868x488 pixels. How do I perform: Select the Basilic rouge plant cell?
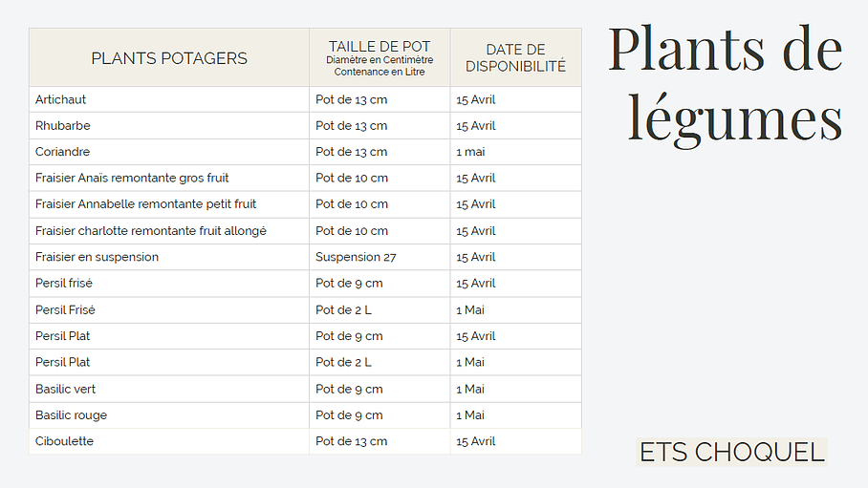[72, 415]
